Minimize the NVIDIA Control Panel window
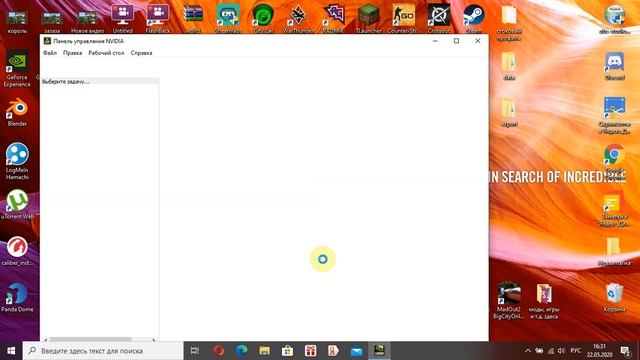The height and width of the screenshot is (360, 640). [435, 41]
